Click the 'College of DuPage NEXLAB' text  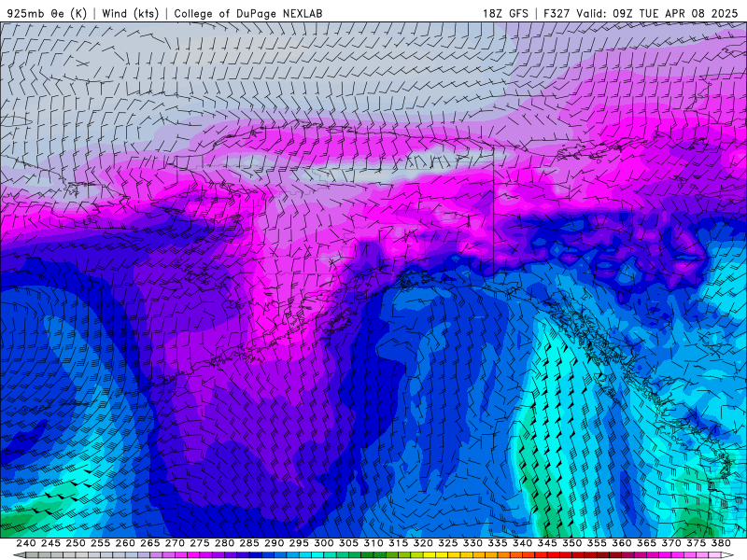248,13
